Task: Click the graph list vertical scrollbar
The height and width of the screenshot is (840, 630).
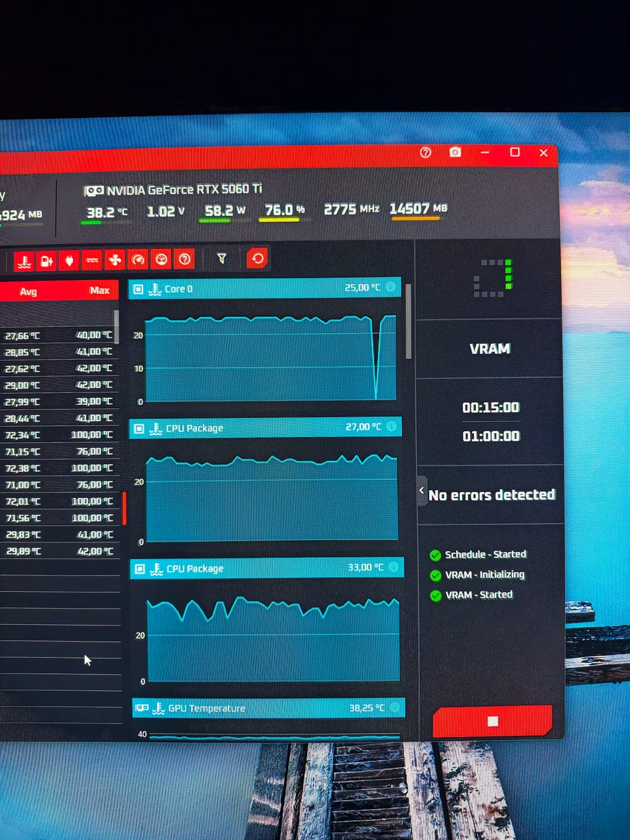Action: [x=408, y=322]
